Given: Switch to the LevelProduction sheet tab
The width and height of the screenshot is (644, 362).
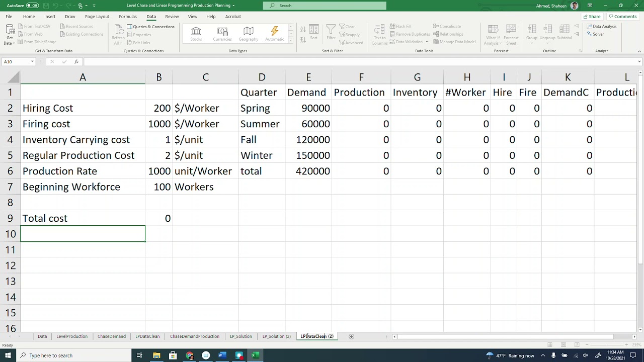Looking at the screenshot, I should [72, 336].
